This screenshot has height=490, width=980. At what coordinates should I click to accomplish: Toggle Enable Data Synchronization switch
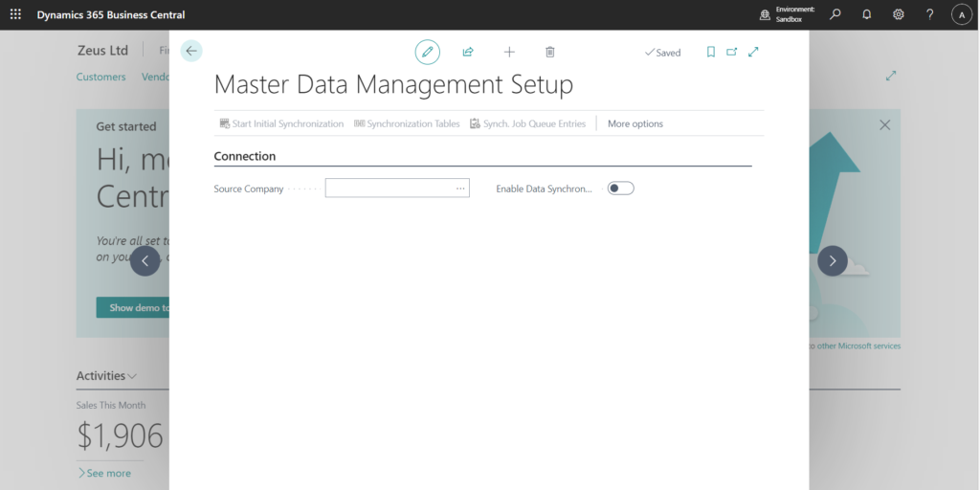point(620,189)
